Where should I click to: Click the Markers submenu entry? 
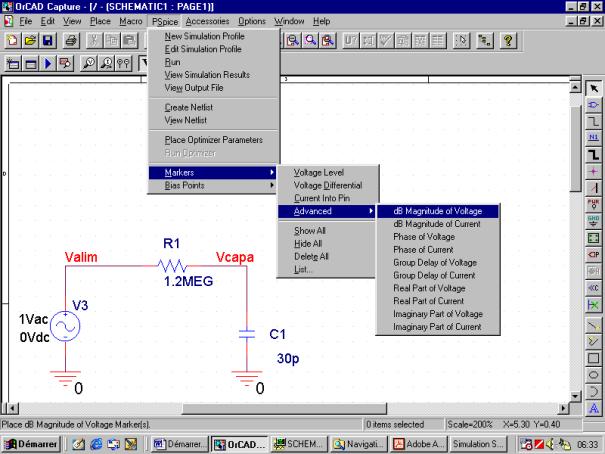coord(213,172)
